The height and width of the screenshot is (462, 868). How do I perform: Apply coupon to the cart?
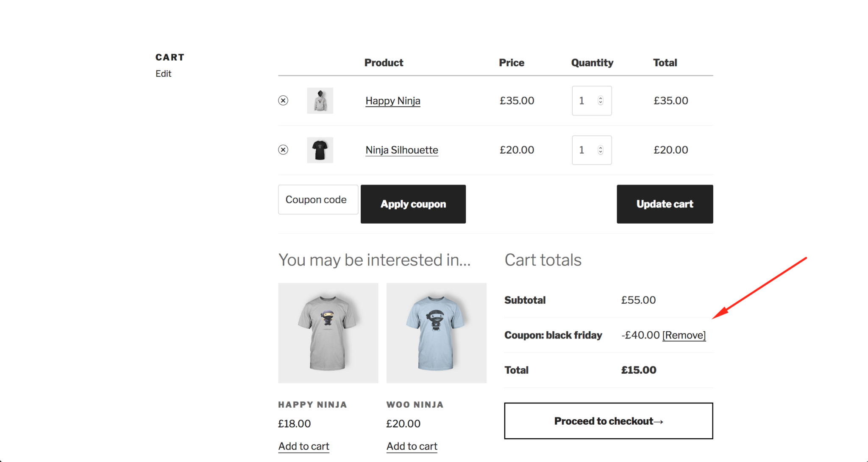click(413, 204)
